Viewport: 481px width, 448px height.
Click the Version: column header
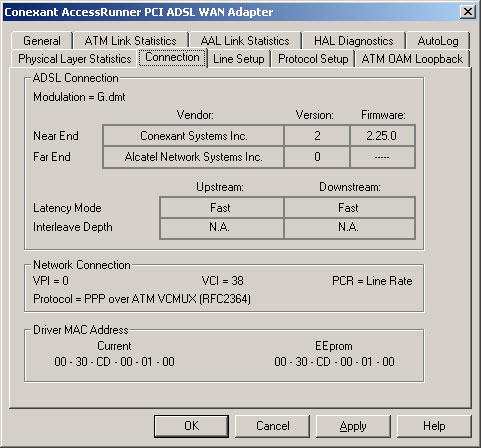[x=315, y=115]
